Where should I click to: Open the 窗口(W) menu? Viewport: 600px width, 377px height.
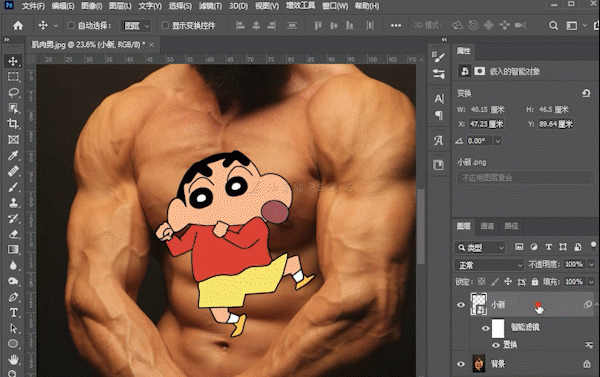tap(335, 6)
